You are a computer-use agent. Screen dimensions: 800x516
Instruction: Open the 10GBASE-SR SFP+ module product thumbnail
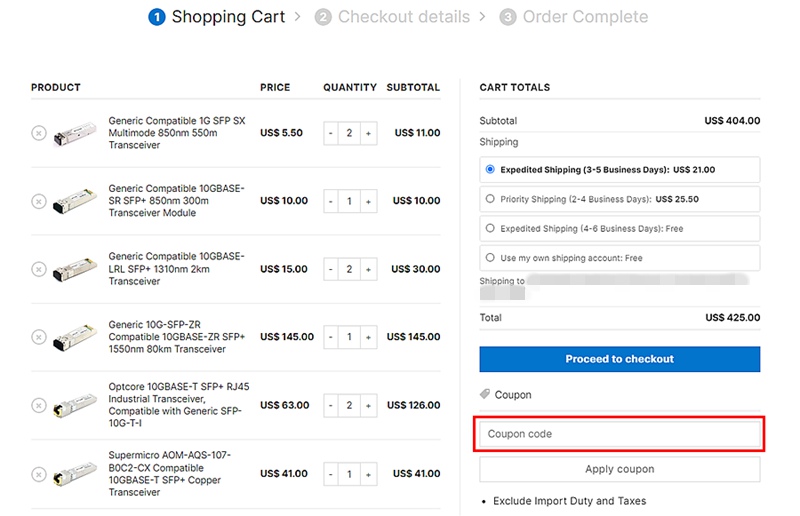(x=75, y=201)
